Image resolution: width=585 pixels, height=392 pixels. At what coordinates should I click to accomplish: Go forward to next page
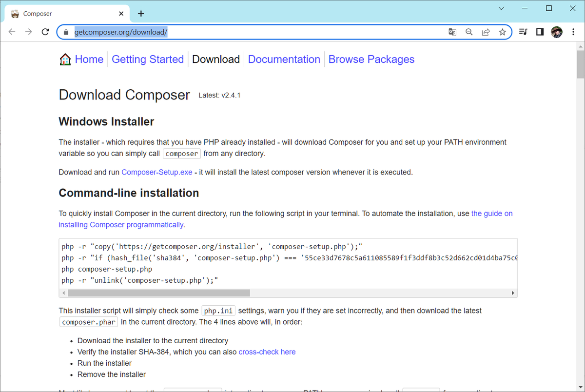click(29, 32)
